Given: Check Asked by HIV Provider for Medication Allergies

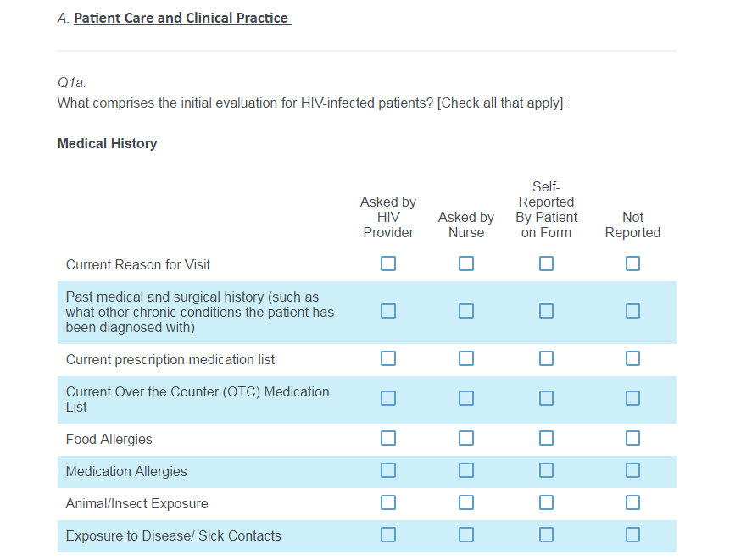Looking at the screenshot, I should (388, 470).
